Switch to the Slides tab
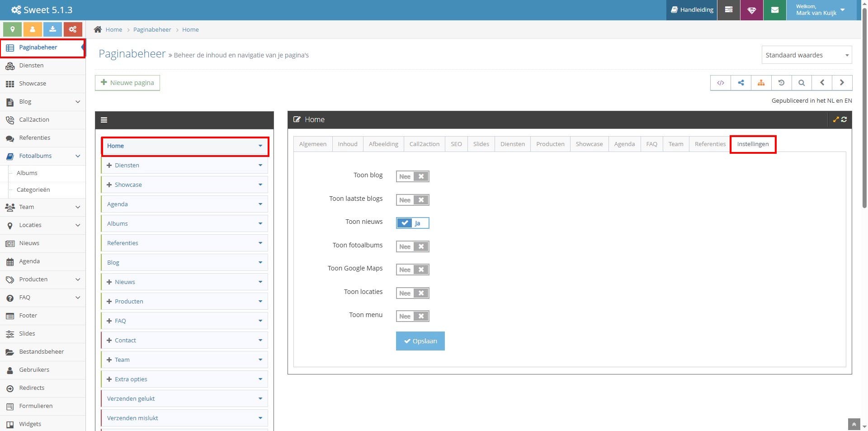This screenshot has height=431, width=868. click(481, 144)
